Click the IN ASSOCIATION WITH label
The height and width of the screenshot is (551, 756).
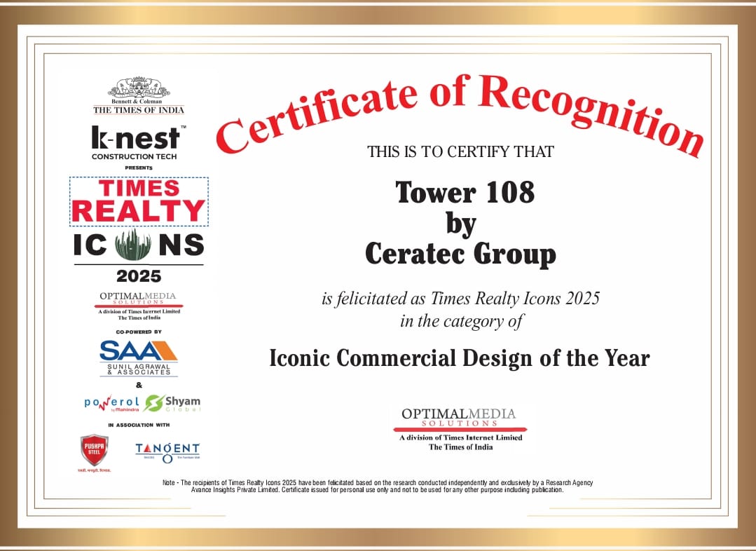coord(139,425)
